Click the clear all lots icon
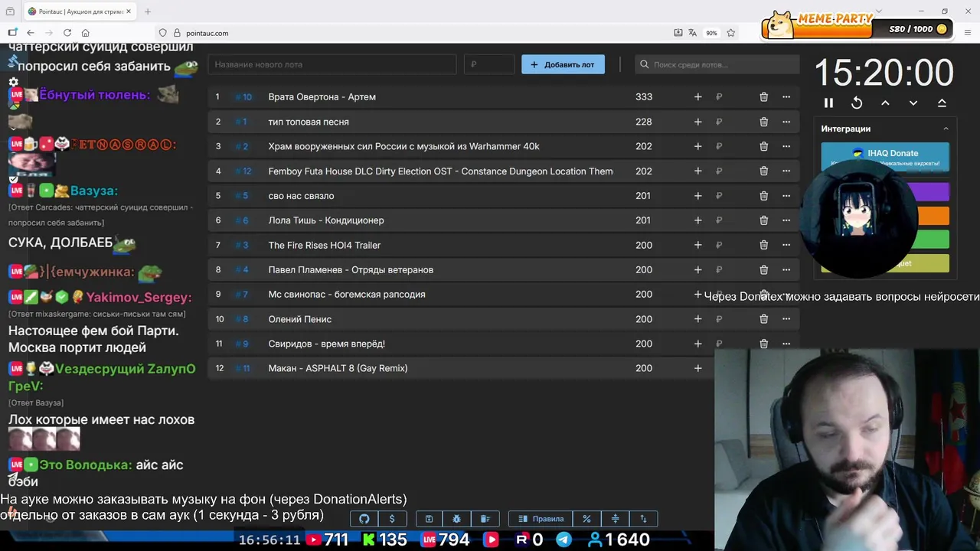 (485, 519)
